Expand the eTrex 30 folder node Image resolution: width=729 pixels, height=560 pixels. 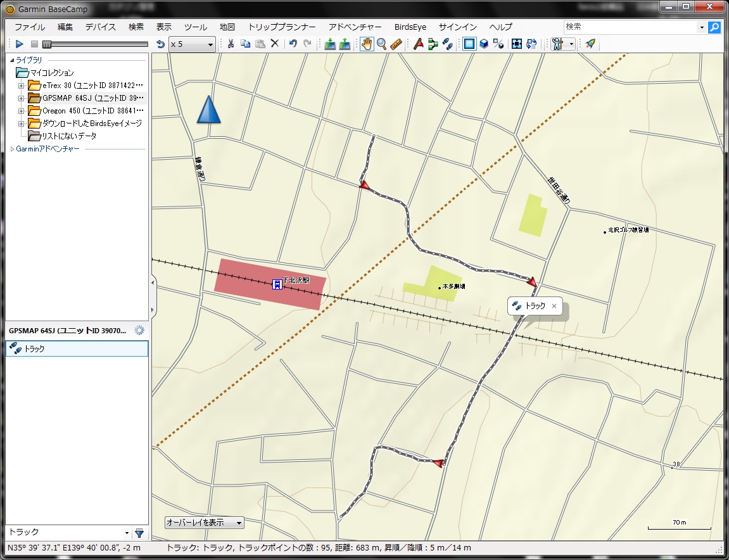[21, 86]
